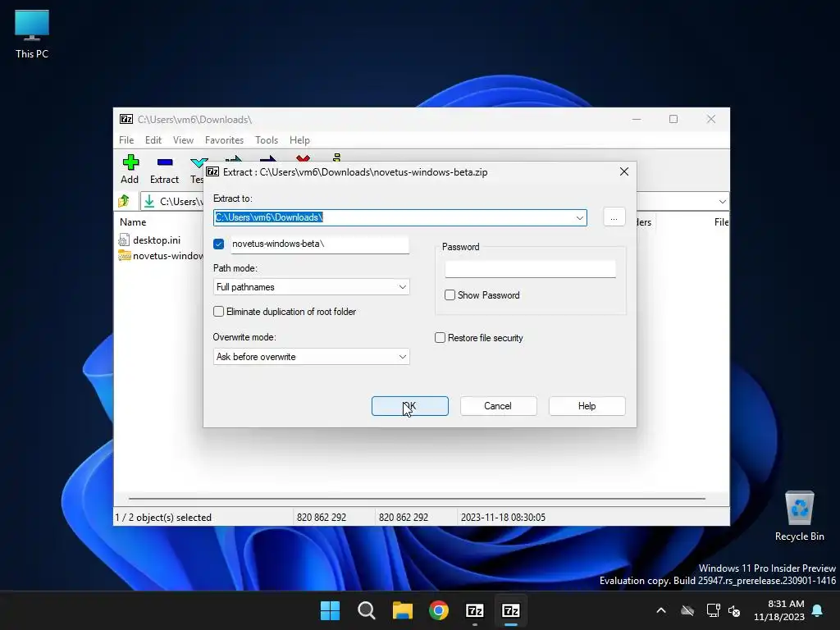Expand the 7-Zip address bar dropdown
Viewport: 840px width, 630px height.
[722, 202]
